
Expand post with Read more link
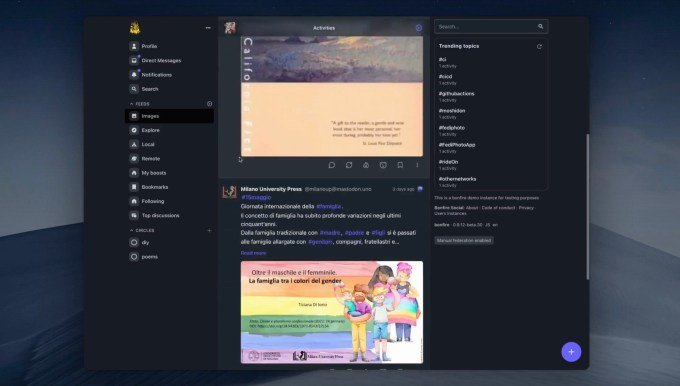[x=253, y=253]
